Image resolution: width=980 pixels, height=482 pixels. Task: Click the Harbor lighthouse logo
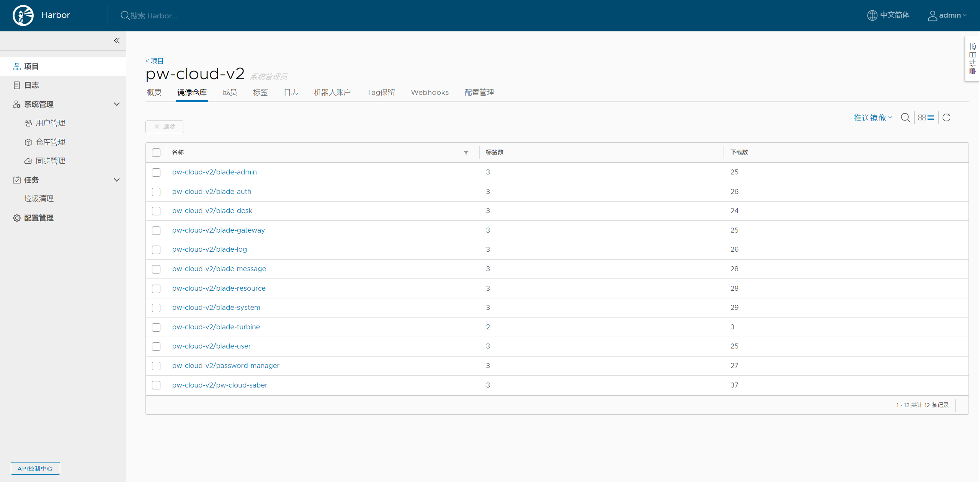[x=23, y=15]
